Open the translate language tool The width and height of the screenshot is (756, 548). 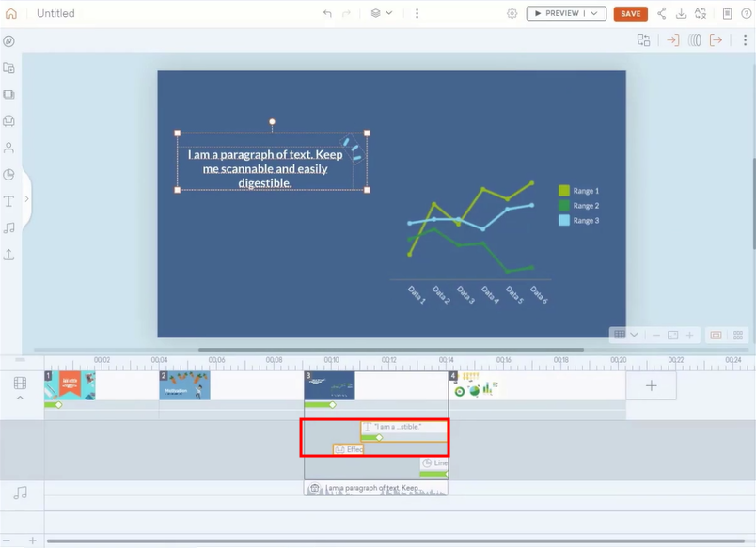coord(701,13)
